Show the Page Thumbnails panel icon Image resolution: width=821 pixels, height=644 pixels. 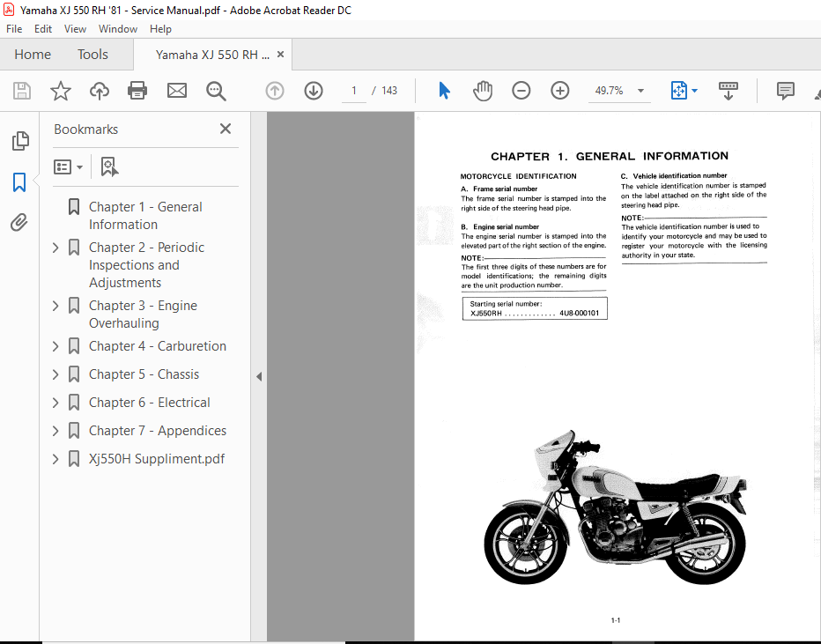(20, 141)
